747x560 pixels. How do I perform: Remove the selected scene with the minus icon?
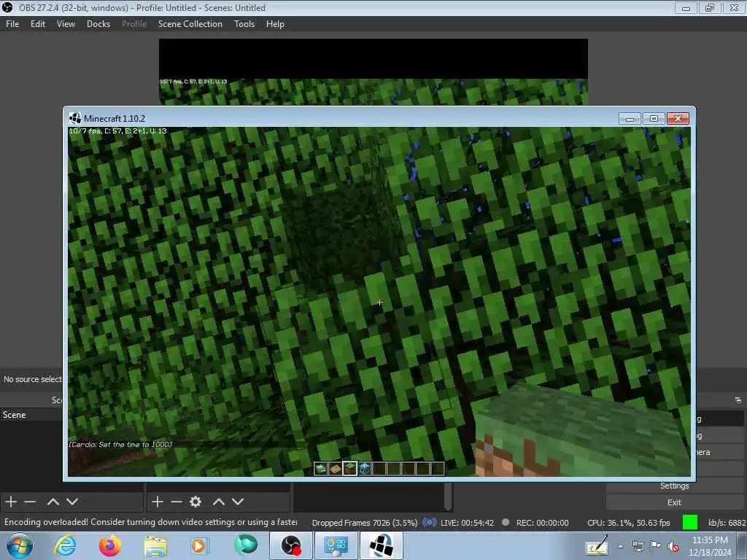[29, 502]
